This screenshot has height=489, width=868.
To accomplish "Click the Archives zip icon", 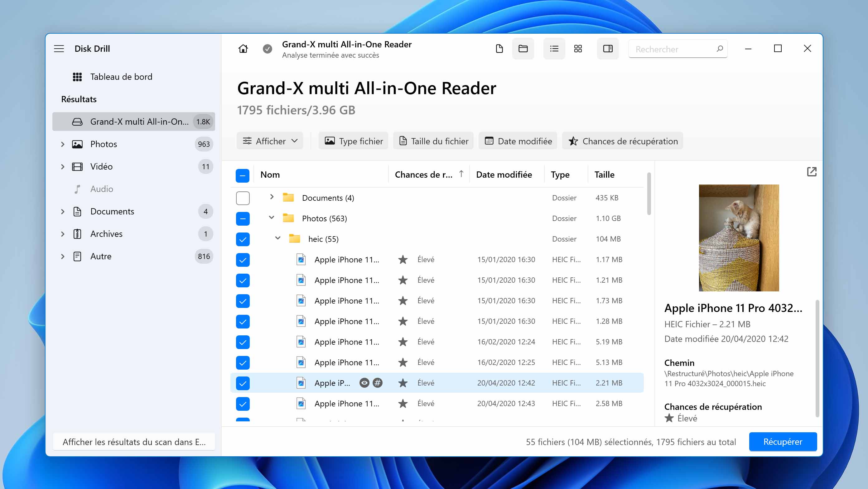I will (77, 234).
